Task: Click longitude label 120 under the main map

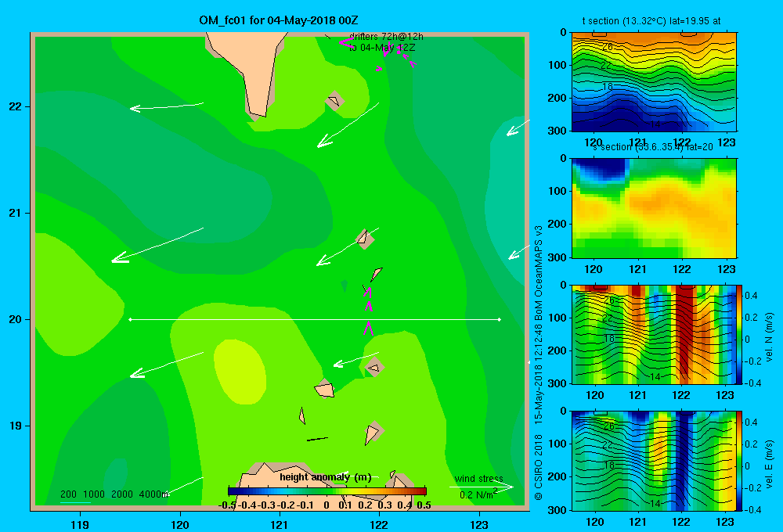Action: click(x=180, y=524)
